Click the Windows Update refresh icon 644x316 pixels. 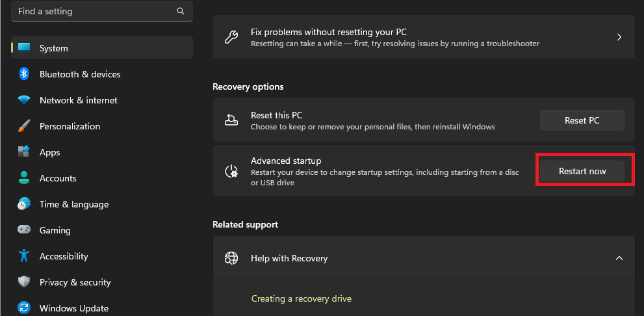pyautogui.click(x=24, y=308)
